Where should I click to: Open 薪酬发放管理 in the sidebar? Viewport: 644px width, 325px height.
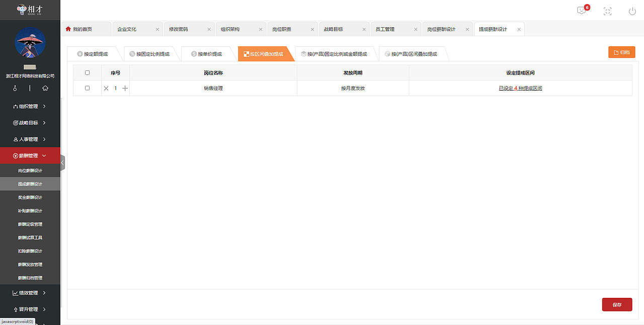(x=30, y=265)
